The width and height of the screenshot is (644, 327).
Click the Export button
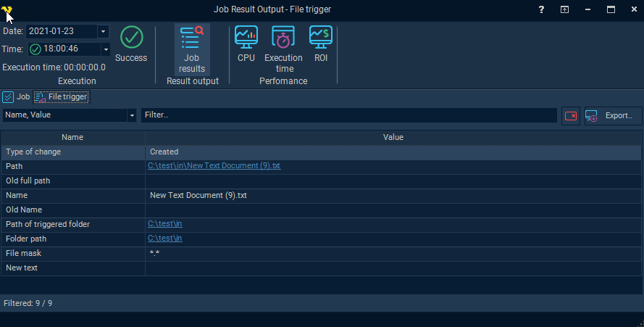(x=613, y=115)
